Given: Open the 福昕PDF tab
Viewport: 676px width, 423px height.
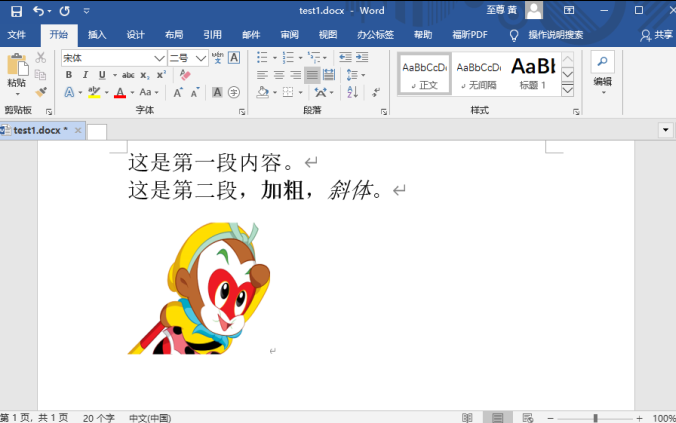Looking at the screenshot, I should [470, 35].
